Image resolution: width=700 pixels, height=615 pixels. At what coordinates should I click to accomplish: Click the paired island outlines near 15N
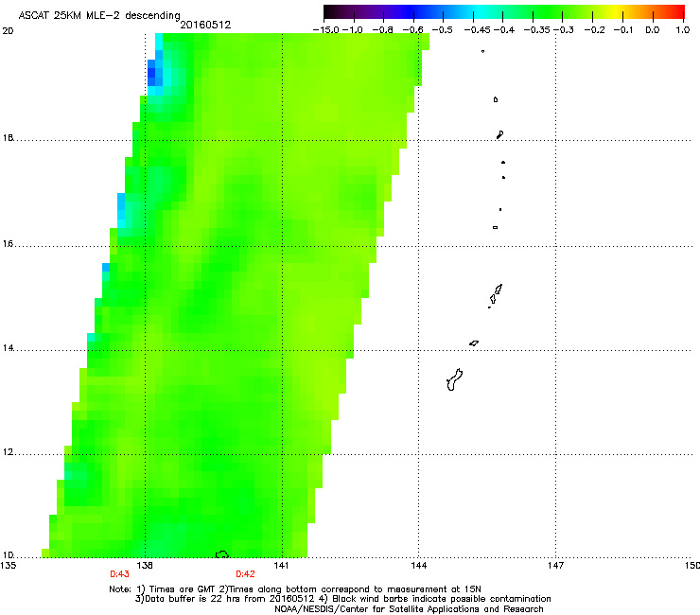click(x=495, y=295)
